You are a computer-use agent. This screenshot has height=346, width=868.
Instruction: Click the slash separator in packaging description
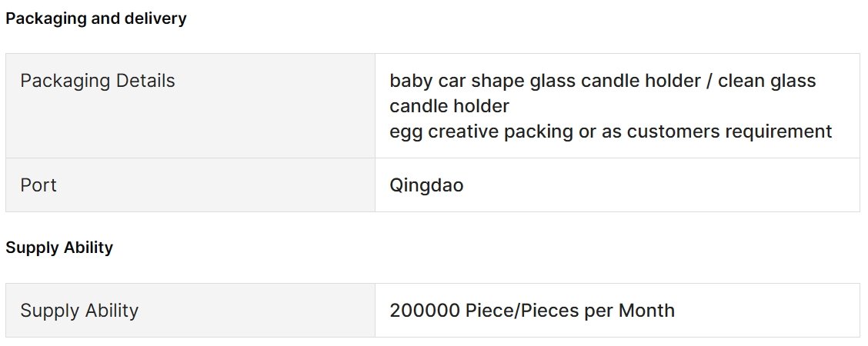707,81
